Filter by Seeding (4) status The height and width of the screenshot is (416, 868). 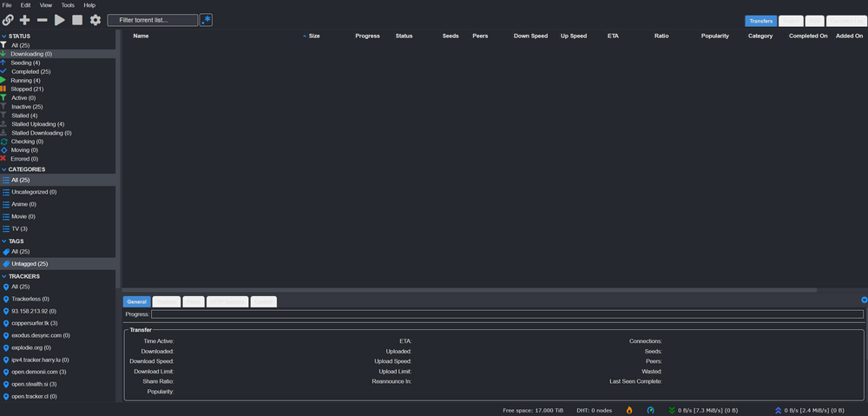[57, 63]
